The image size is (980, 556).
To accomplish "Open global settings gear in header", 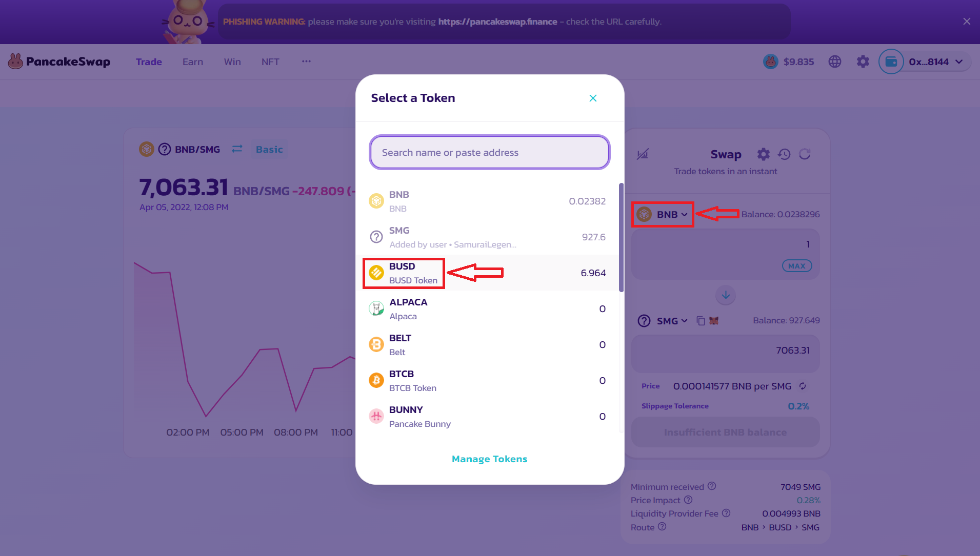I will coord(863,61).
